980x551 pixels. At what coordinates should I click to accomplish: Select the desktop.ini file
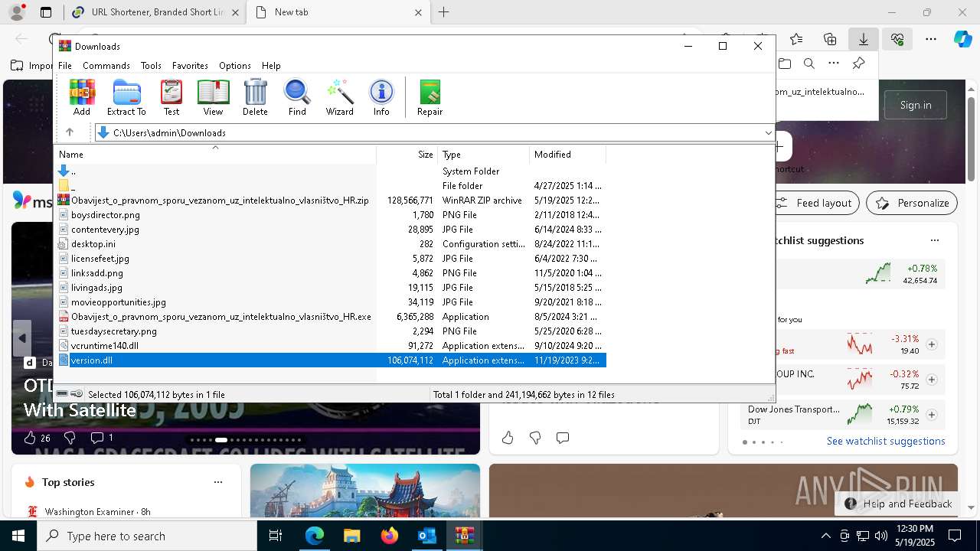(331, 244)
